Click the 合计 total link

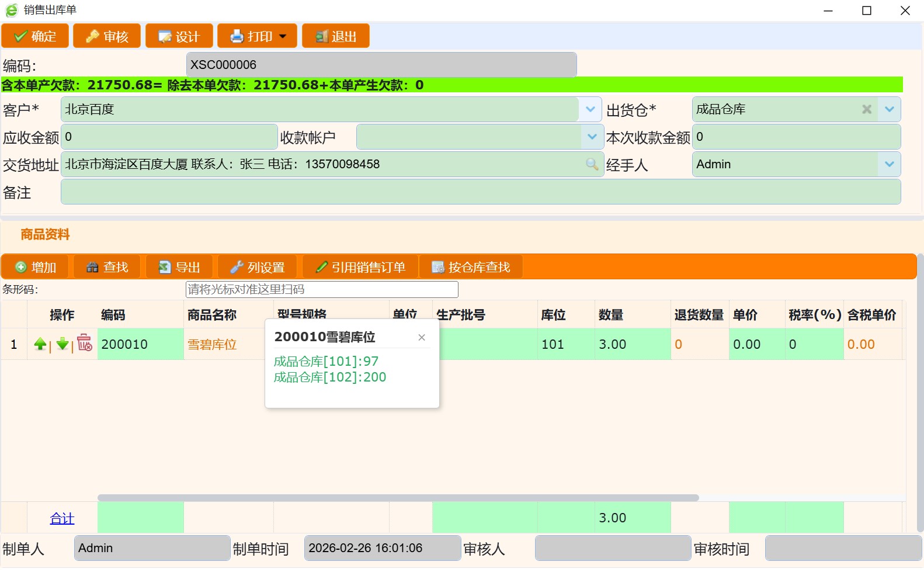click(62, 518)
